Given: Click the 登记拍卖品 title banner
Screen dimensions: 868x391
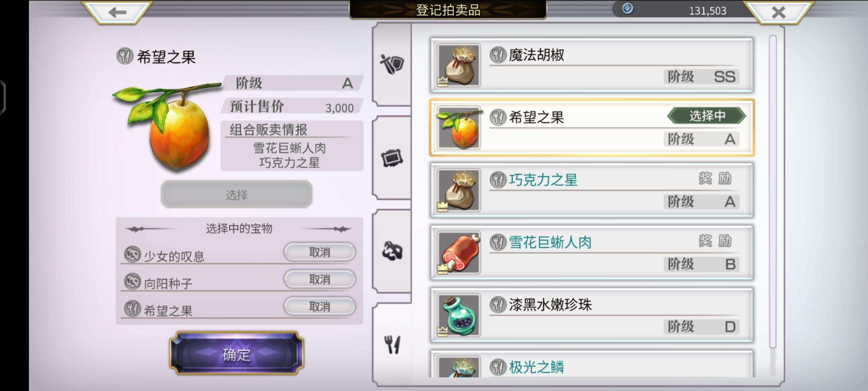Looking at the screenshot, I should [448, 10].
